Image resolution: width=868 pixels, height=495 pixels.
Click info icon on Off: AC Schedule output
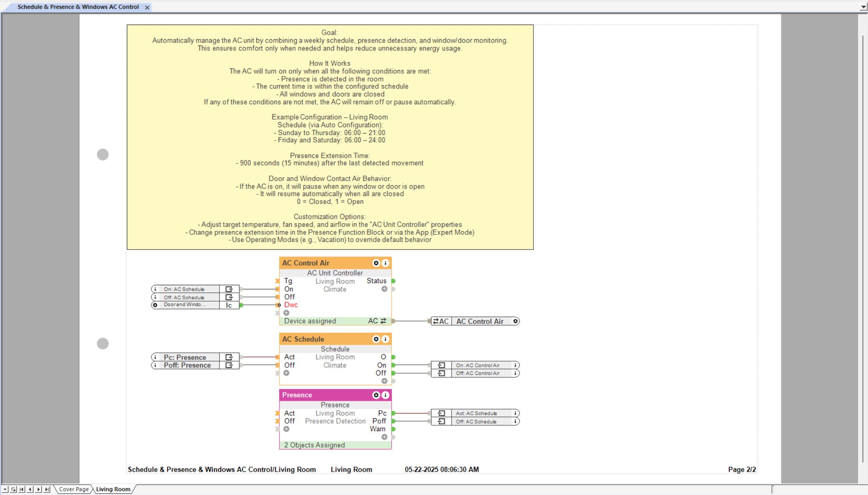click(515, 422)
